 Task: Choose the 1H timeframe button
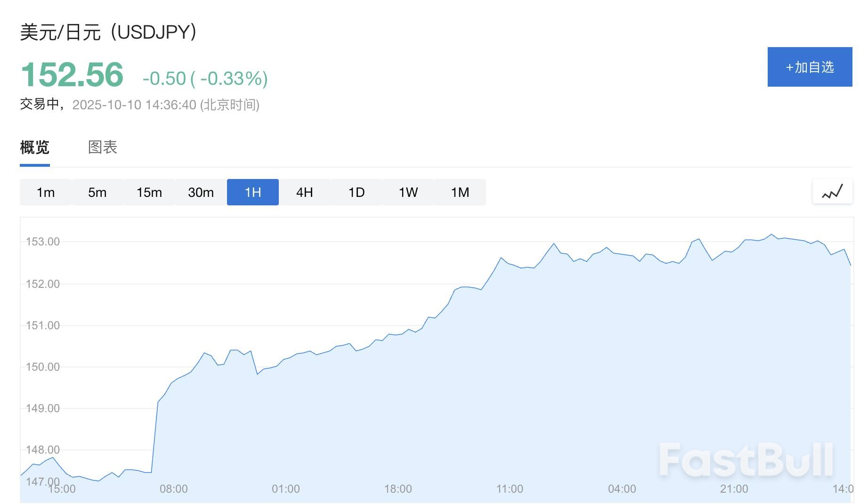click(x=253, y=192)
